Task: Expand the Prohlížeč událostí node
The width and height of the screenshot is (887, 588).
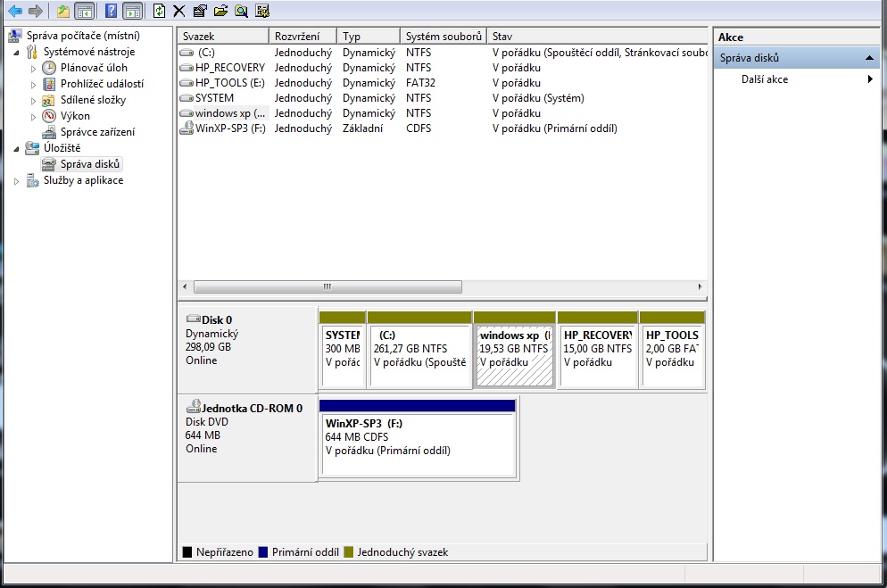Action: (33, 85)
